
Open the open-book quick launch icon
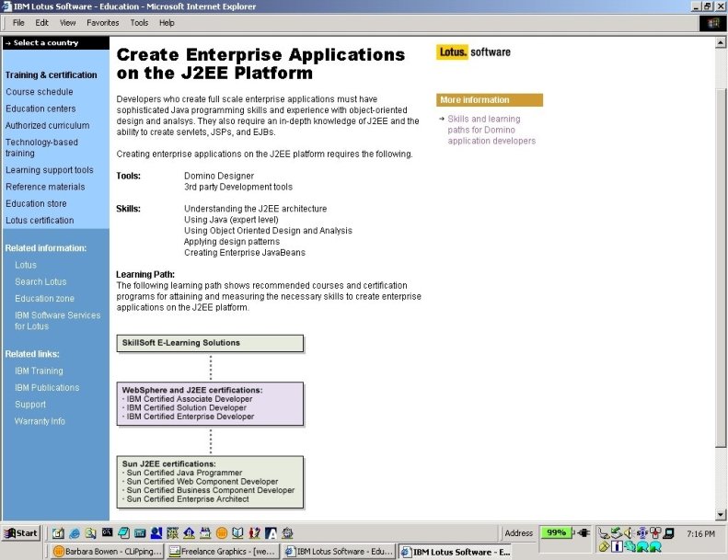pyautogui.click(x=237, y=533)
